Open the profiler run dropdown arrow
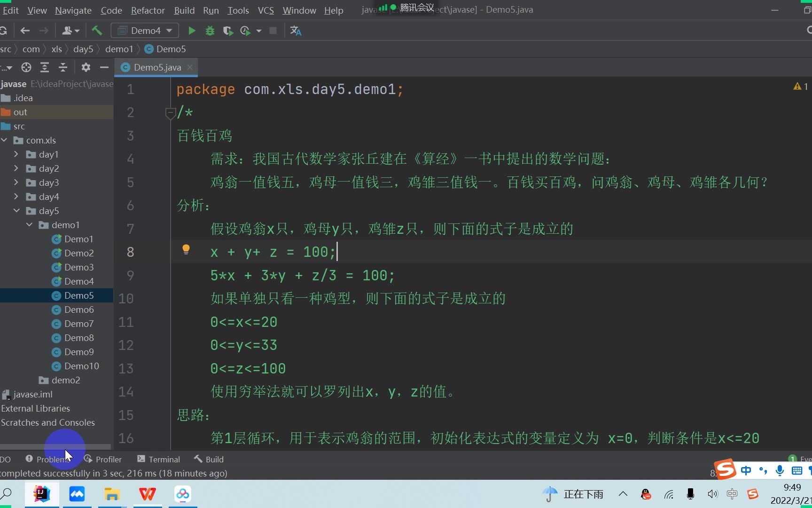812x508 pixels. coord(258,31)
